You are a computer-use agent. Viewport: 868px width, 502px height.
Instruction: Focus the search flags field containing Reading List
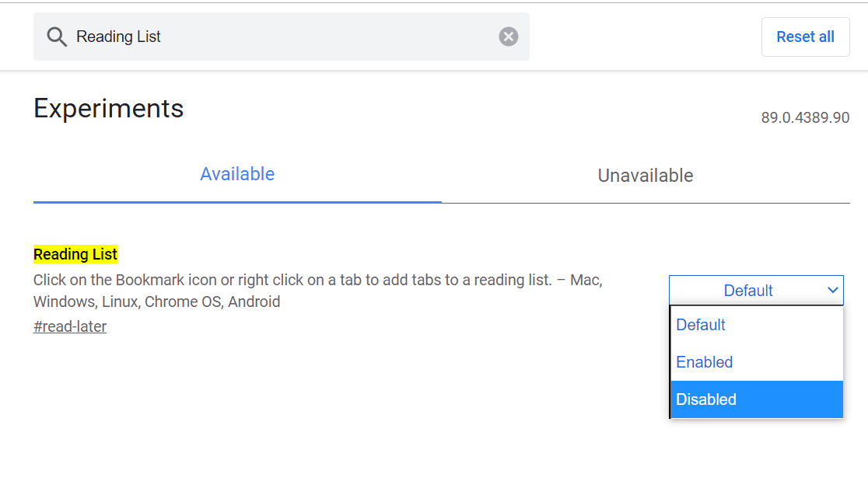[282, 37]
